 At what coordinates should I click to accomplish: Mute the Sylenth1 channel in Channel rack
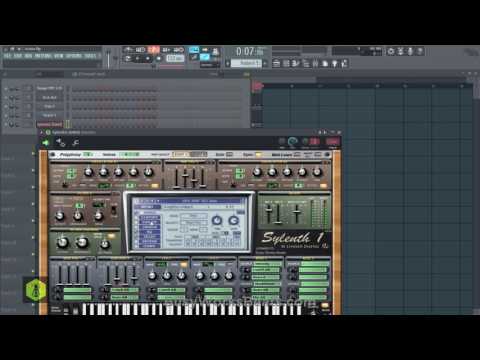[x=6, y=124]
